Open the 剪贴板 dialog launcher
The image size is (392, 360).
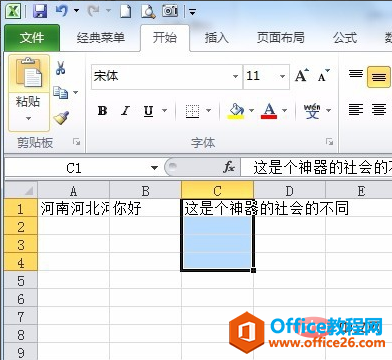[77, 142]
